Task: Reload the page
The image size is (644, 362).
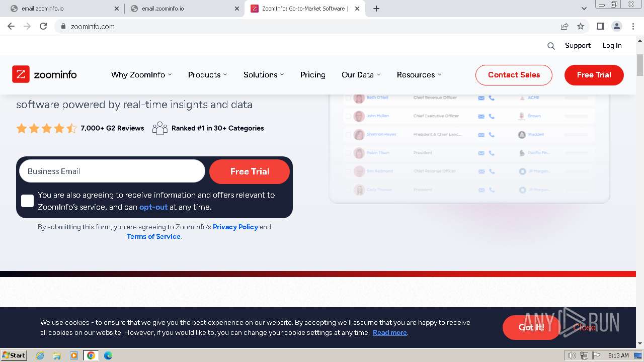Action: point(43,26)
